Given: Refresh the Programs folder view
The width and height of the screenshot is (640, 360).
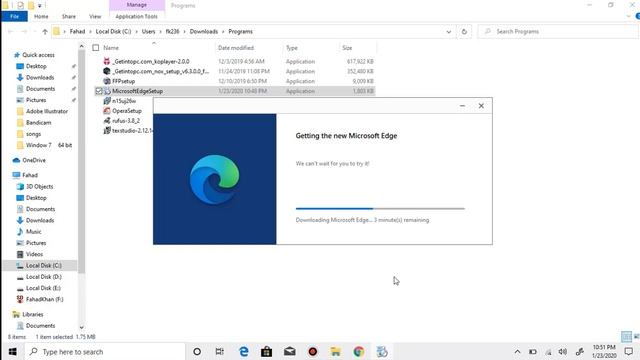Looking at the screenshot, I should click(464, 31).
